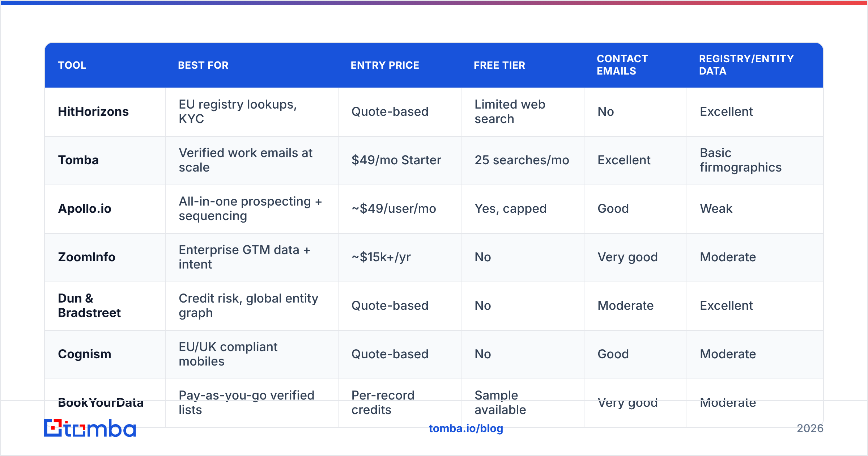Viewport: 868px width, 456px height.
Task: Click "Moderate" registry data for BookYourData
Action: 728,402
